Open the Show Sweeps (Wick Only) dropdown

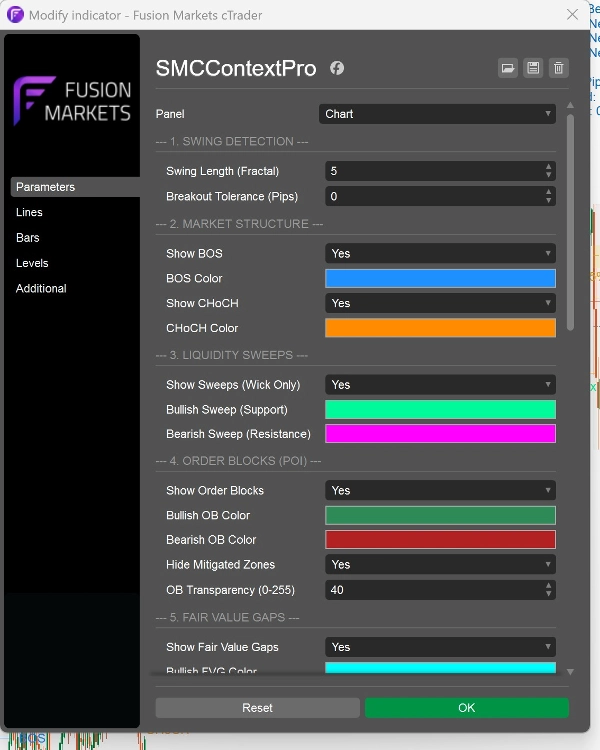coord(440,385)
